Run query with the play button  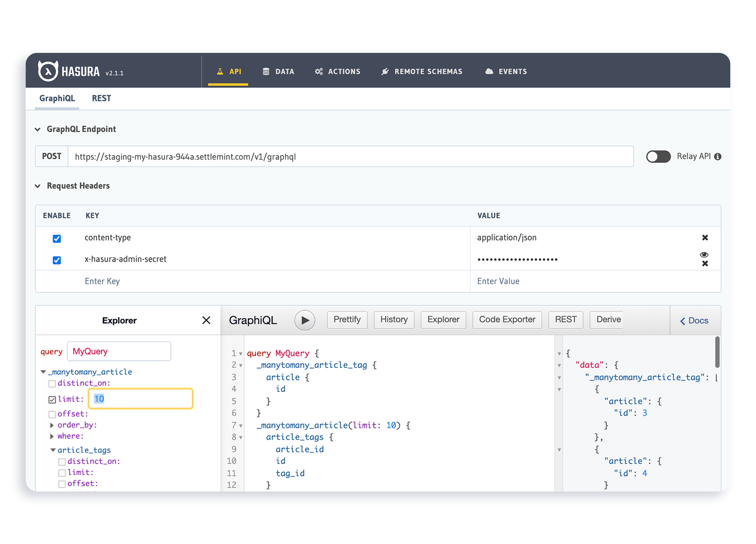(305, 320)
